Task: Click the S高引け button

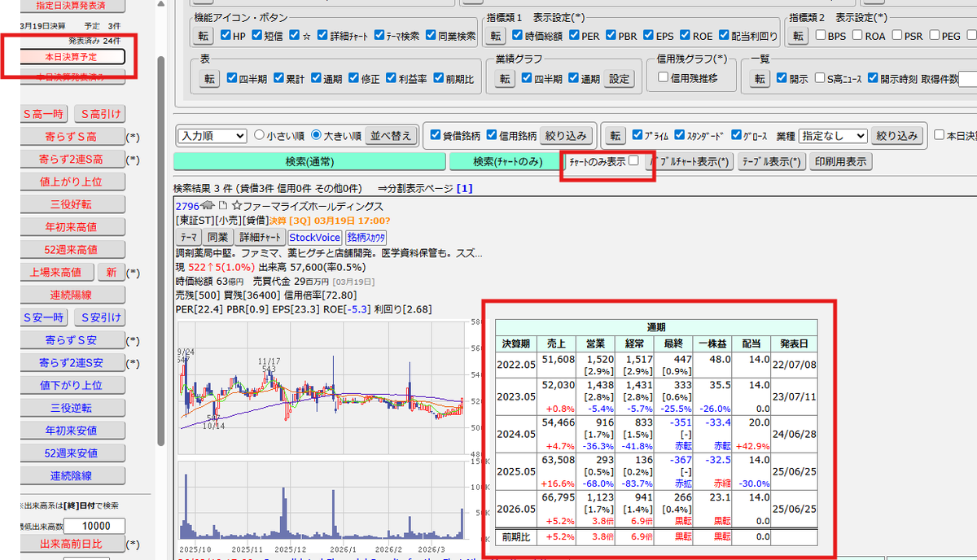Action: pyautogui.click(x=100, y=114)
